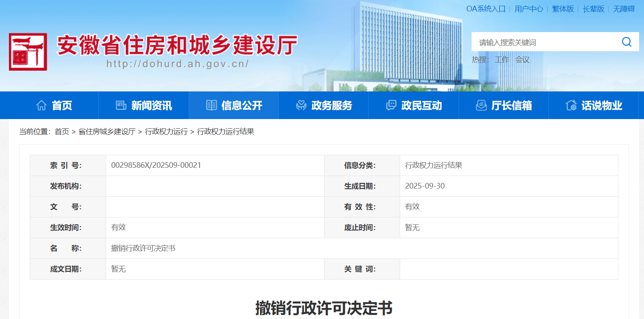Click the heart-hands icon beside 政务服务

click(x=301, y=106)
